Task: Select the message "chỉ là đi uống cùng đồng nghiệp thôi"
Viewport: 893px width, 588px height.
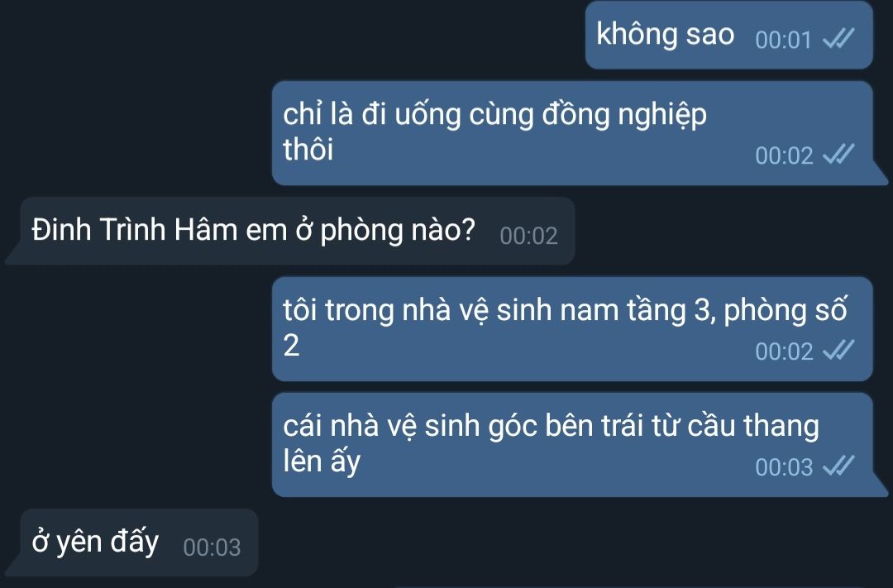Action: (x=572, y=133)
